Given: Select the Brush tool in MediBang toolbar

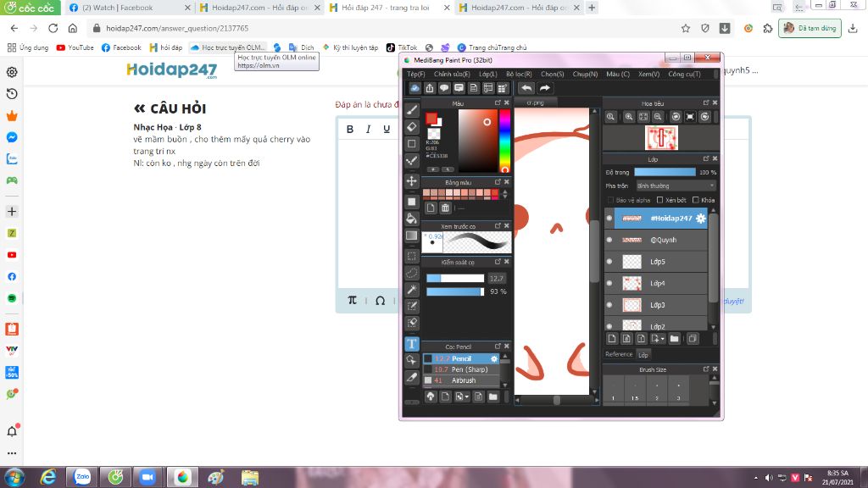Looking at the screenshot, I should 411,110.
